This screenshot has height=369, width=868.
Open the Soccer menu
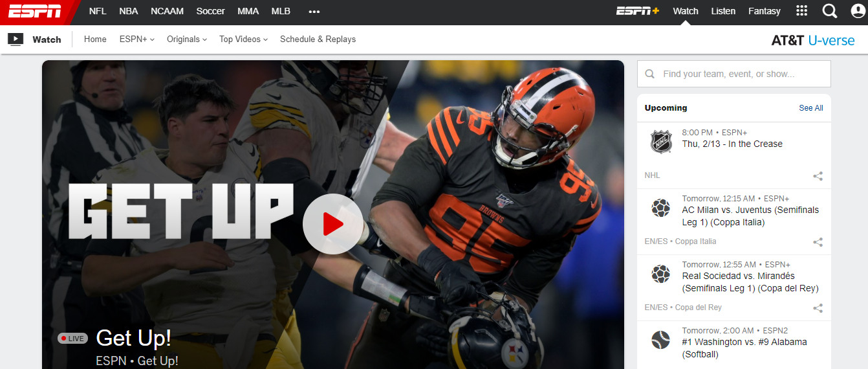211,11
